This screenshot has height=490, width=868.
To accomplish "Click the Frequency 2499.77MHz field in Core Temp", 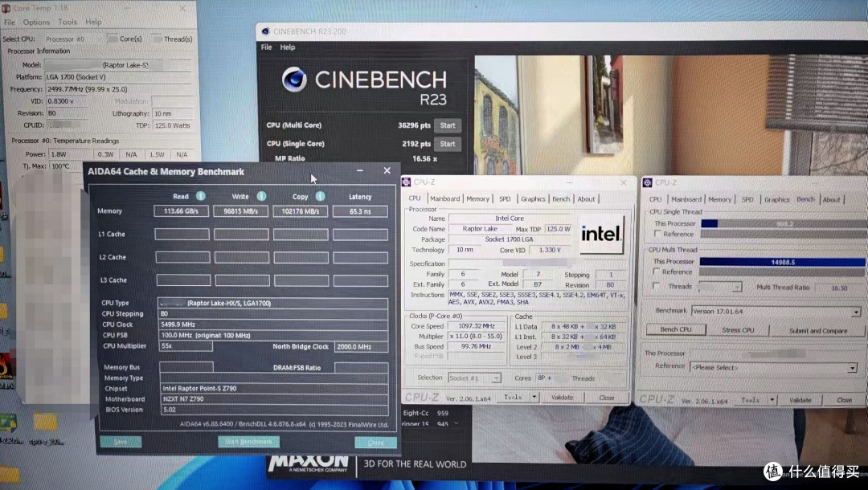I will pyautogui.click(x=118, y=89).
